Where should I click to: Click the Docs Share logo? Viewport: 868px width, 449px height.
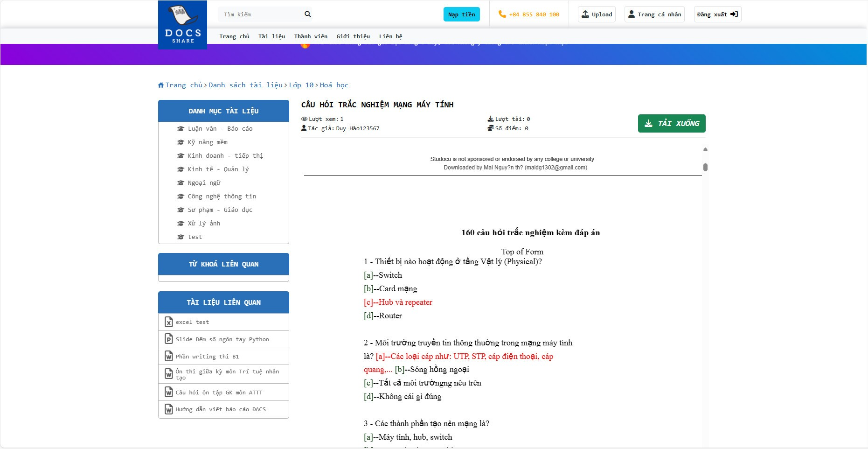click(x=182, y=25)
